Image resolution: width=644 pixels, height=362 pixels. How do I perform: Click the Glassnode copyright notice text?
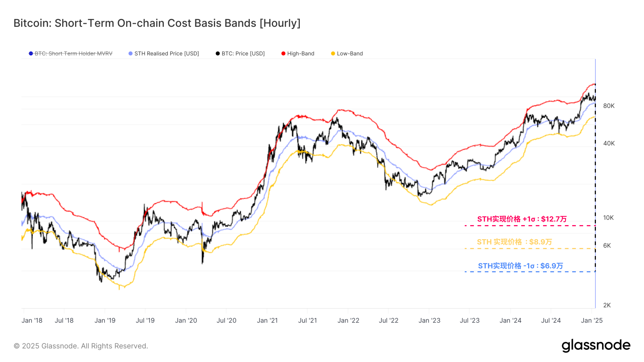click(x=81, y=346)
